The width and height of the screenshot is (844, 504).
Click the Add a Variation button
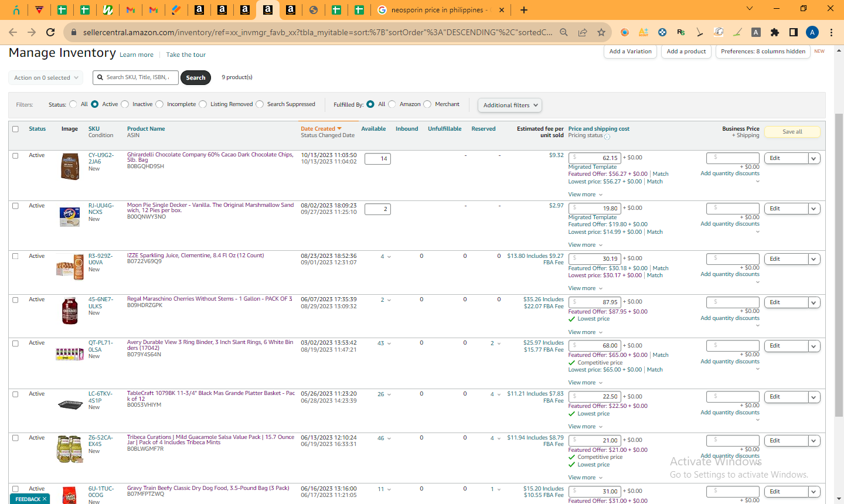(x=630, y=52)
